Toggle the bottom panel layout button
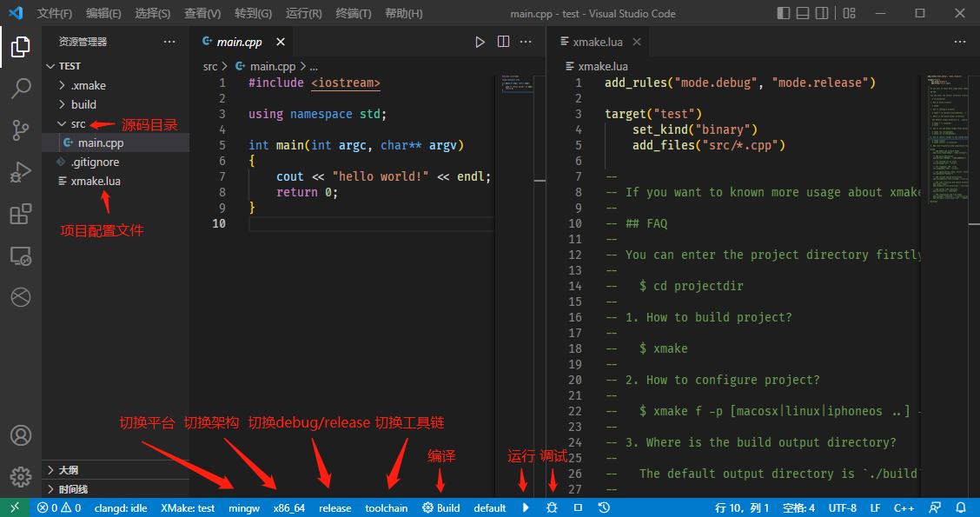 pos(804,14)
